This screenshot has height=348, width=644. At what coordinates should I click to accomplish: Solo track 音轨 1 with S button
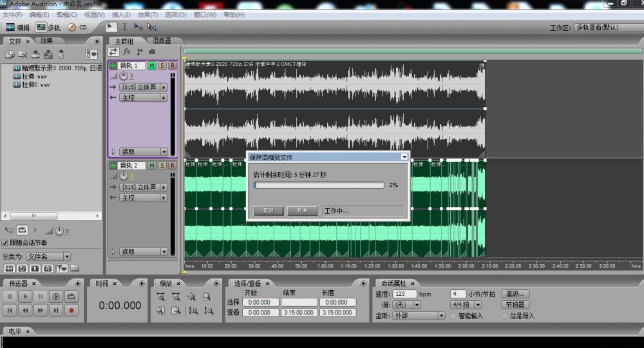pyautogui.click(x=162, y=66)
